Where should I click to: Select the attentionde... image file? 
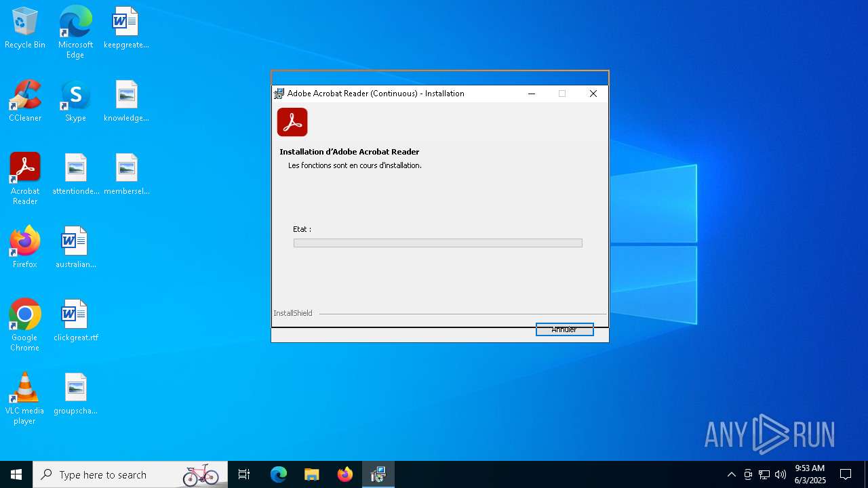coord(75,175)
